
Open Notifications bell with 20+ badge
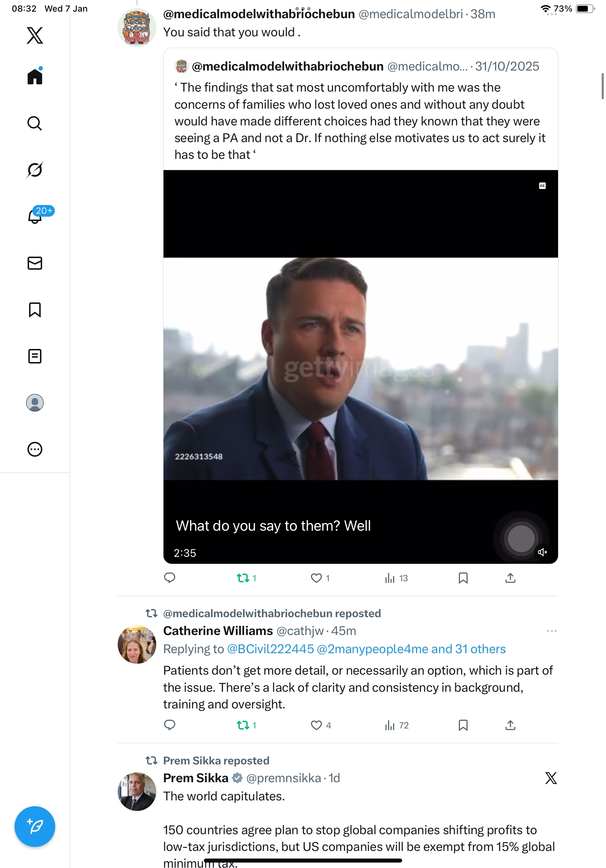tap(35, 216)
